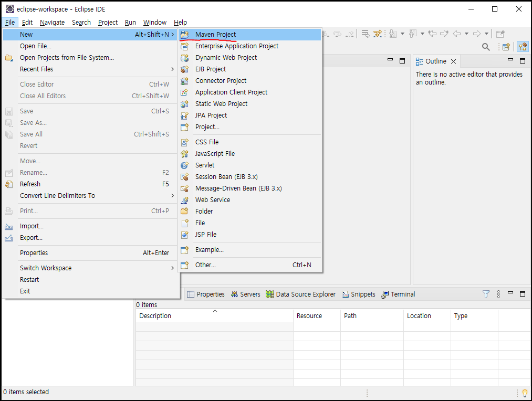The width and height of the screenshot is (532, 401).
Task: Click the filter funnel icon in Problems view
Action: 486,294
